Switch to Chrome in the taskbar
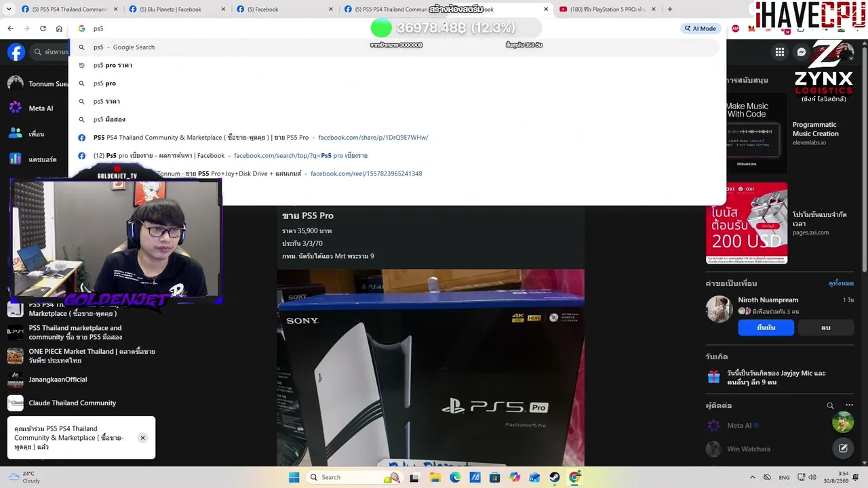This screenshot has width=868, height=488. click(574, 477)
